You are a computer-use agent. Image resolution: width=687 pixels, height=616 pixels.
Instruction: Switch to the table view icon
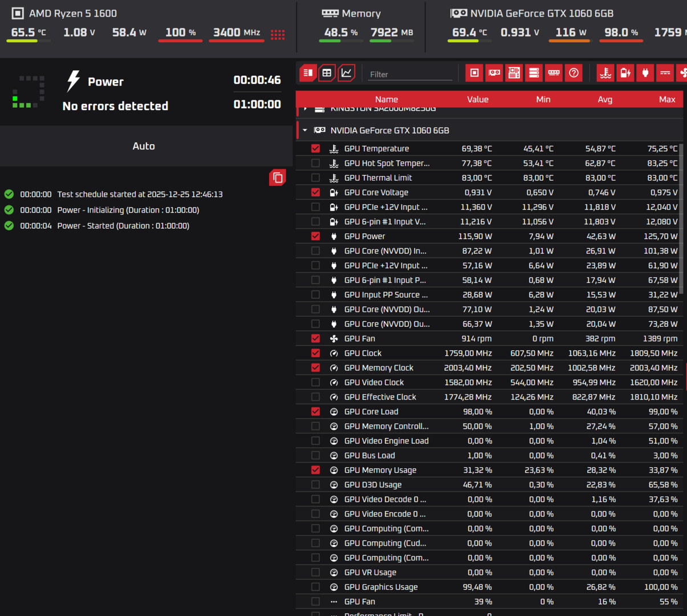coord(327,72)
